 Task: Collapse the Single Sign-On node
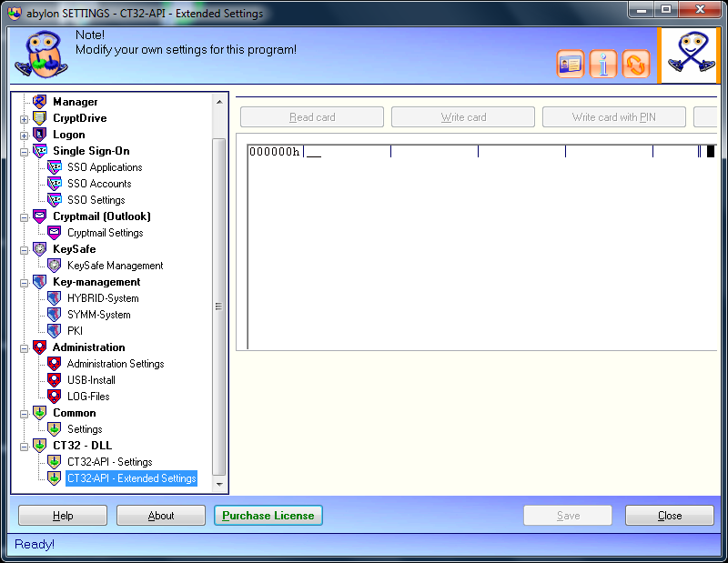tap(25, 152)
